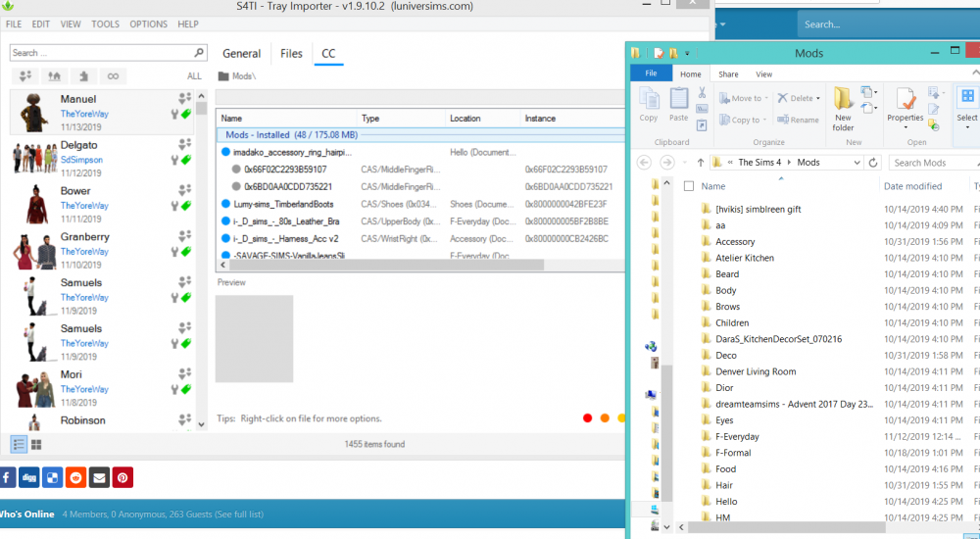Click Rename in Mods ribbon

[798, 120]
